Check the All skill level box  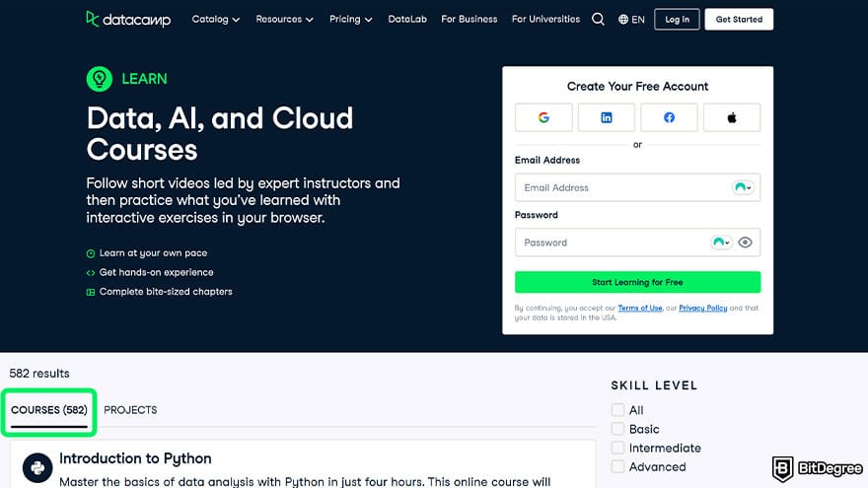pyautogui.click(x=617, y=410)
